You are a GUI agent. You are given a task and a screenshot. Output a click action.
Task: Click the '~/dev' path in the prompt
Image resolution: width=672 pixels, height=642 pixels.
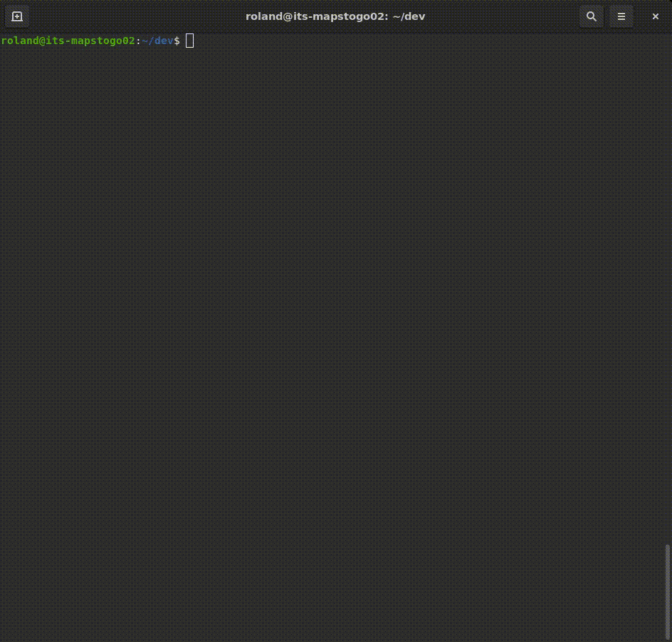157,41
